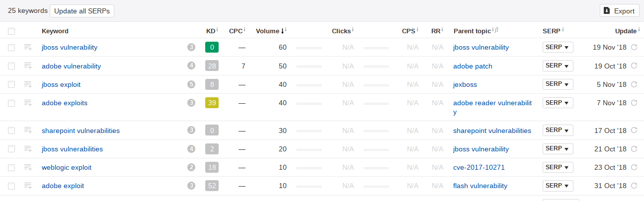Add jboss exploit to list icon

click(x=28, y=84)
